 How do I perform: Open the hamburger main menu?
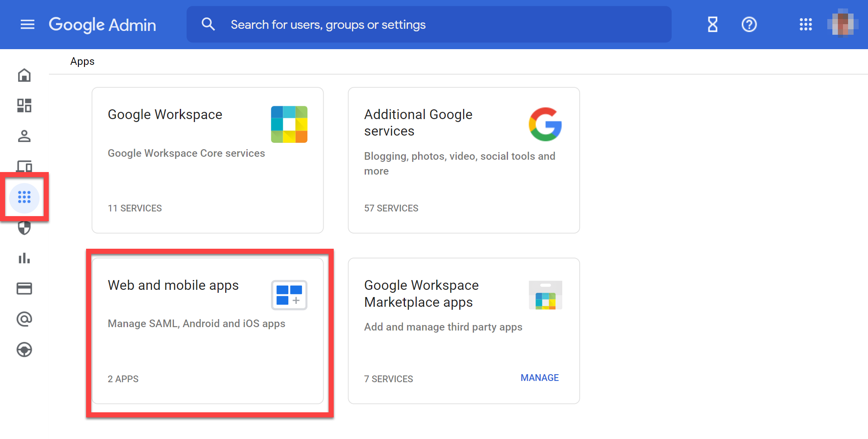point(28,25)
